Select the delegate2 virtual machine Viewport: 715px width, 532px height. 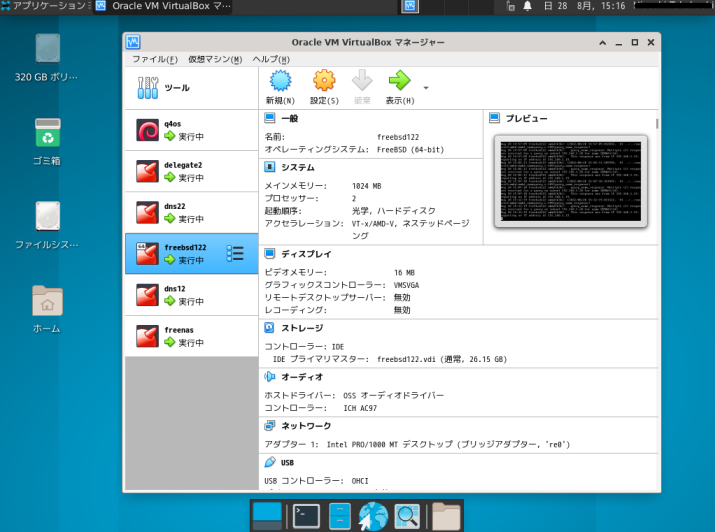[192, 171]
